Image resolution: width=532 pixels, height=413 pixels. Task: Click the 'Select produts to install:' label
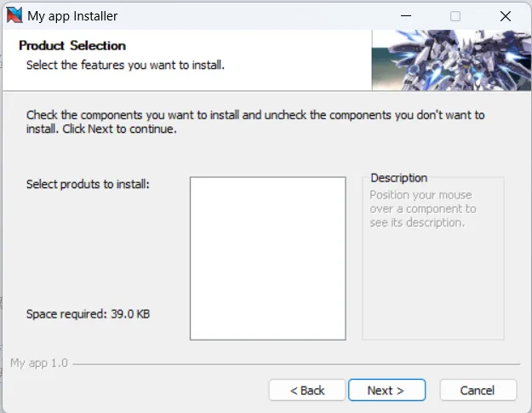88,184
